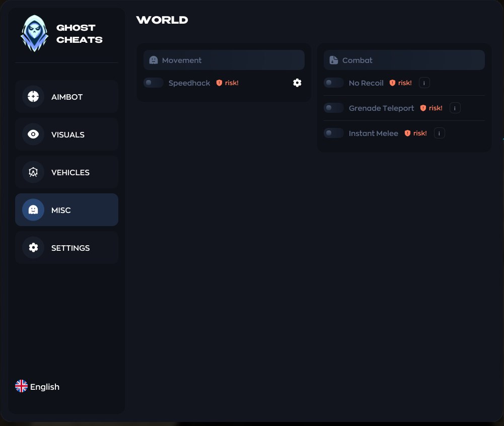Screen dimensions: 504x426
Task: Enable the Instant Melee switch
Action: [334, 133]
